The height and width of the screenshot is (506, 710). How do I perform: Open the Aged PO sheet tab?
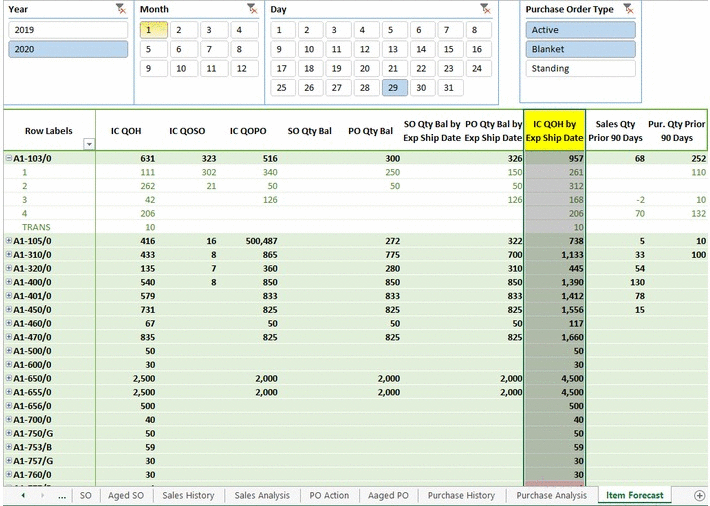[x=388, y=496]
